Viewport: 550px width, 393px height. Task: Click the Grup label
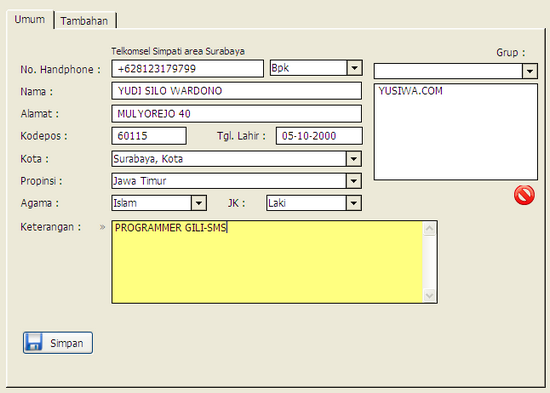pyautogui.click(x=511, y=53)
